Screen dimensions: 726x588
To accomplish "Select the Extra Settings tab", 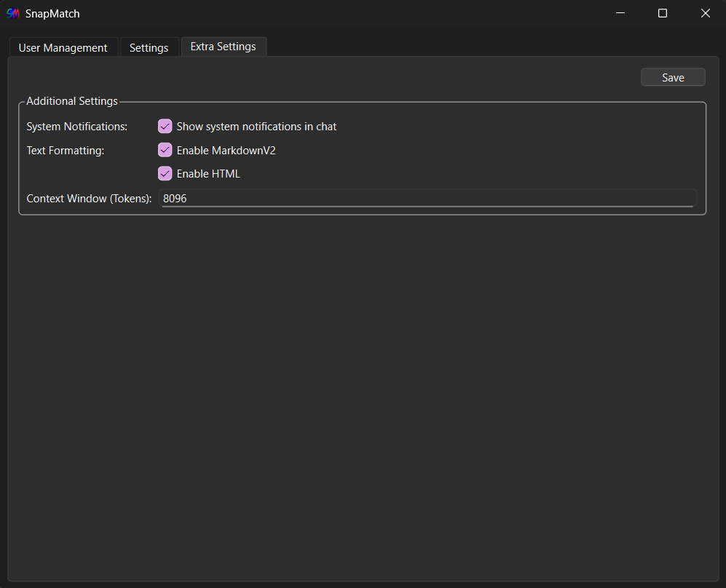I will point(223,47).
